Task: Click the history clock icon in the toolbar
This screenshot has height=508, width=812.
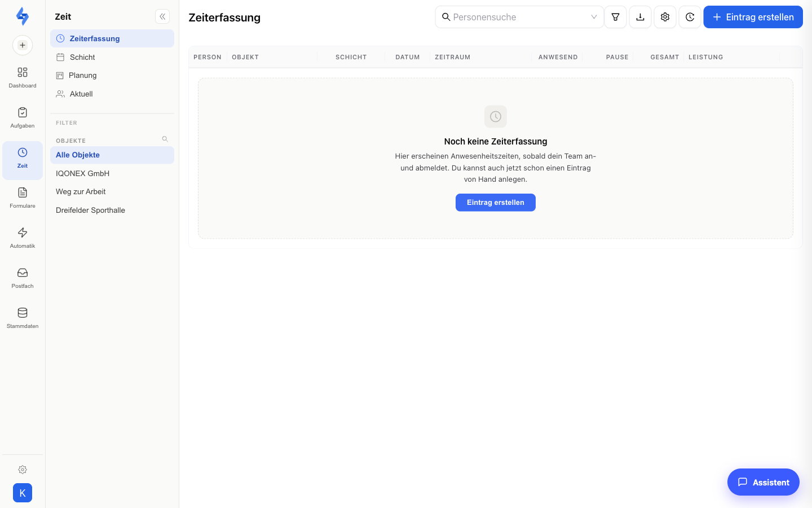Action: 690,17
